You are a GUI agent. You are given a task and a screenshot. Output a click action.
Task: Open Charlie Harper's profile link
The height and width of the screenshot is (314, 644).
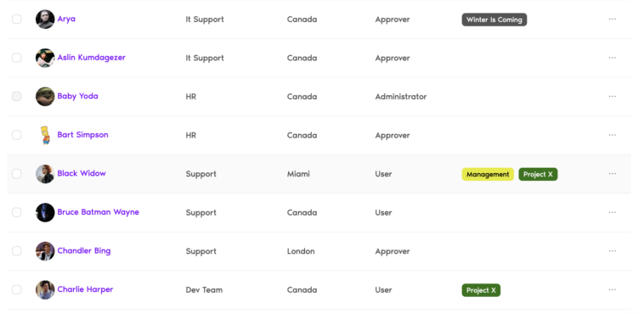tap(86, 289)
